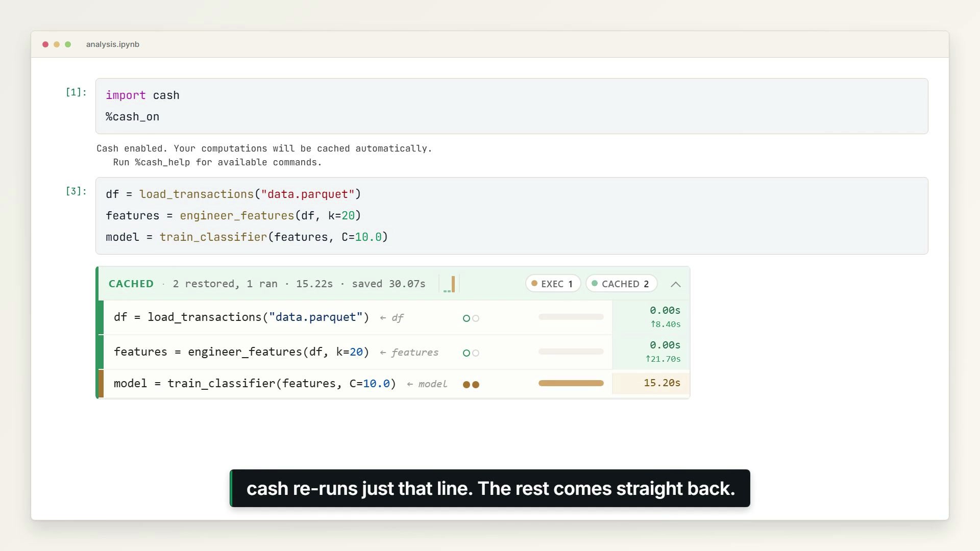Collapse the CACHED results panel chevron
Screen dimensions: 980x551
[x=675, y=284]
